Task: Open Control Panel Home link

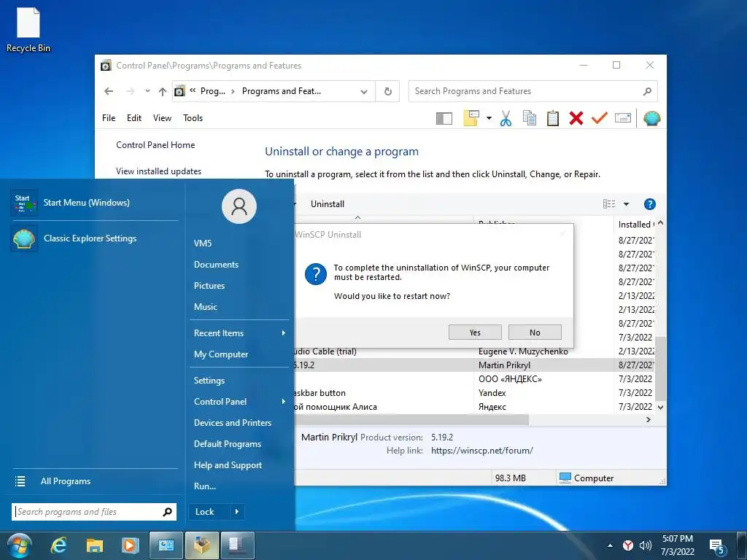Action: click(155, 145)
